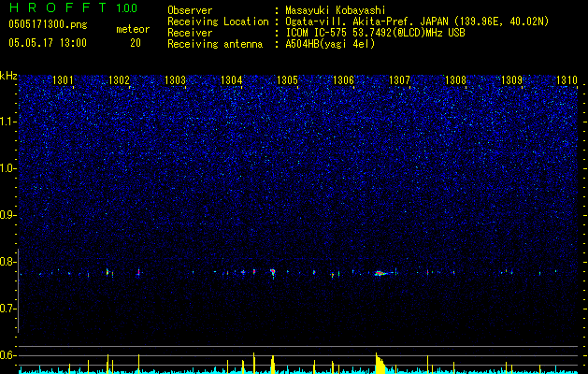The height and width of the screenshot is (374, 588).
Task: Click the grey vertical bar beside the frequency axis
Action: tap(18, 291)
